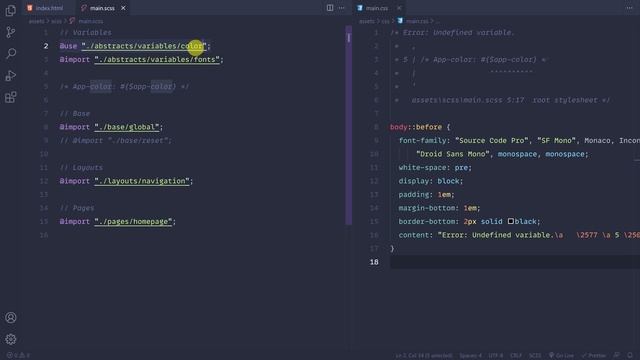Open the Search view in the activity bar
640x360 pixels.
pyautogui.click(x=11, y=53)
